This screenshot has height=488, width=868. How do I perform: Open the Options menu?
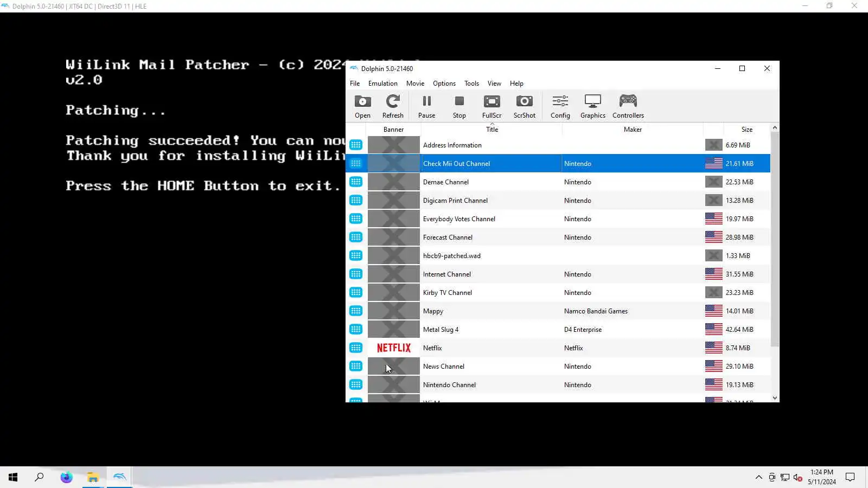click(444, 84)
